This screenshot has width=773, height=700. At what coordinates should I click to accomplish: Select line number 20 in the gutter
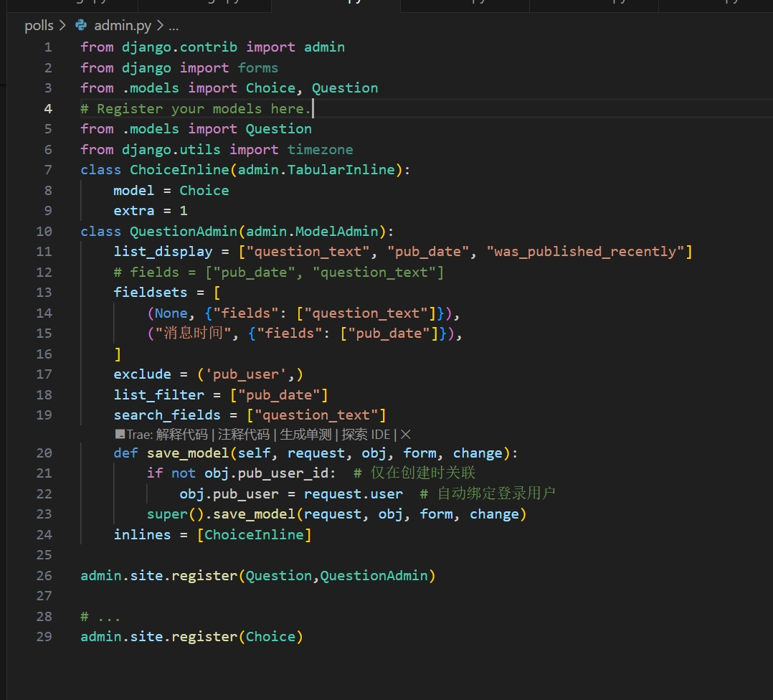pos(44,453)
